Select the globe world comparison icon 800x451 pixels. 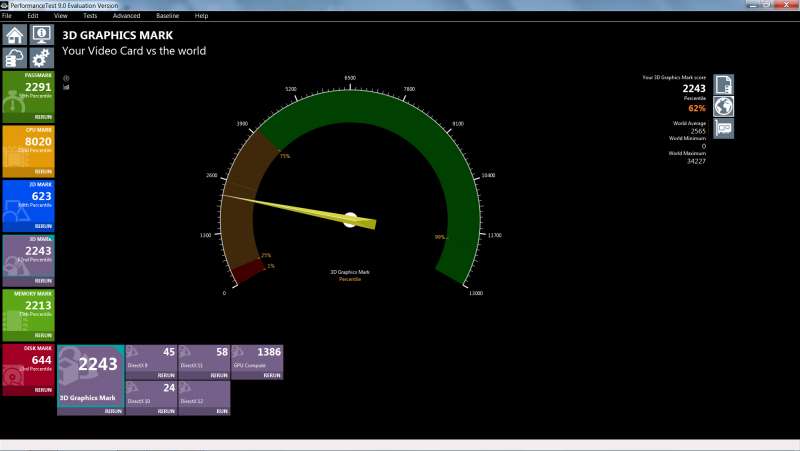coord(724,106)
